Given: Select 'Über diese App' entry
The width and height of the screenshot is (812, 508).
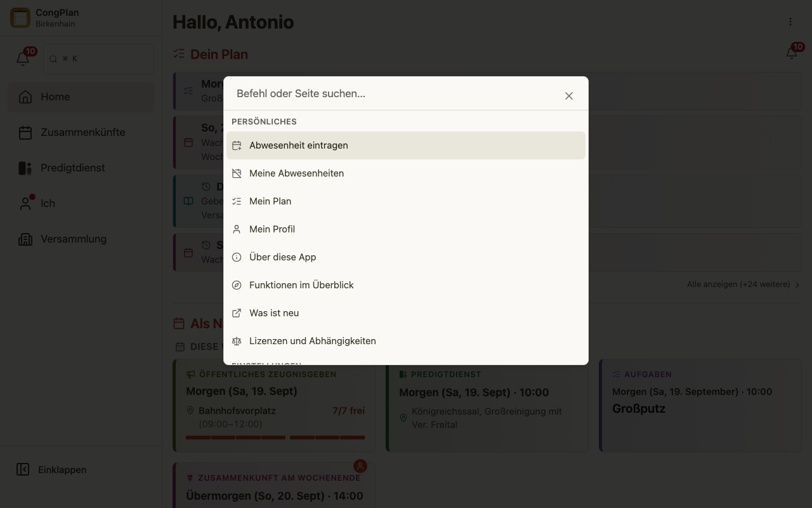Looking at the screenshot, I should [x=406, y=257].
